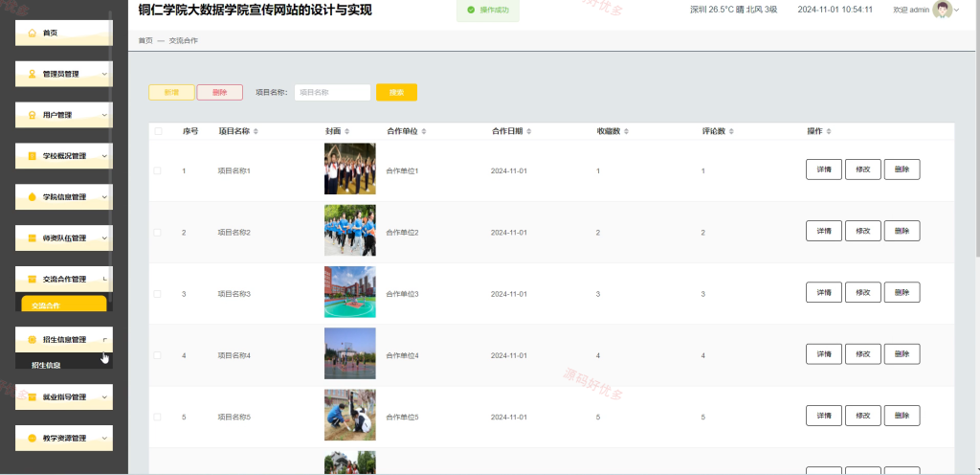The height and width of the screenshot is (475, 980).
Task: Click the 操作成功 notification text
Action: click(x=495, y=10)
